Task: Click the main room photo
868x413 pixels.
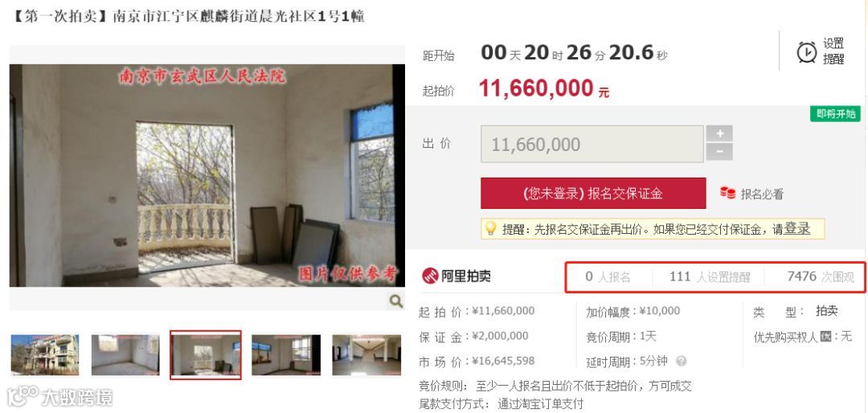Action: point(207,175)
